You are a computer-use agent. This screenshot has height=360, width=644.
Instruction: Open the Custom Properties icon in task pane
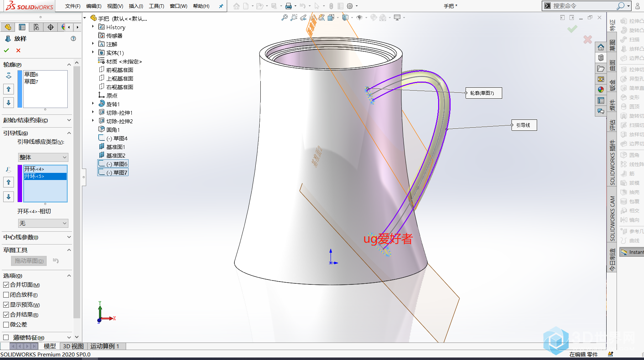[x=601, y=101]
